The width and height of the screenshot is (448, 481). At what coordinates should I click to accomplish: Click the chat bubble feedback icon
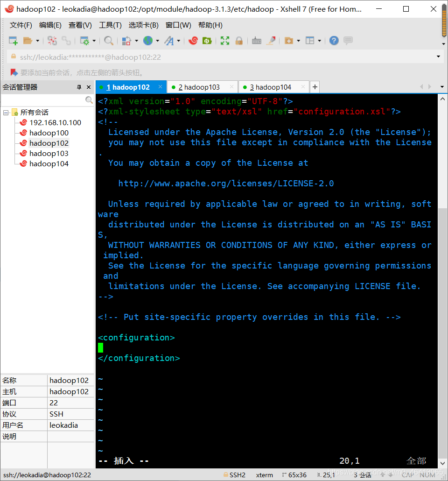(348, 41)
